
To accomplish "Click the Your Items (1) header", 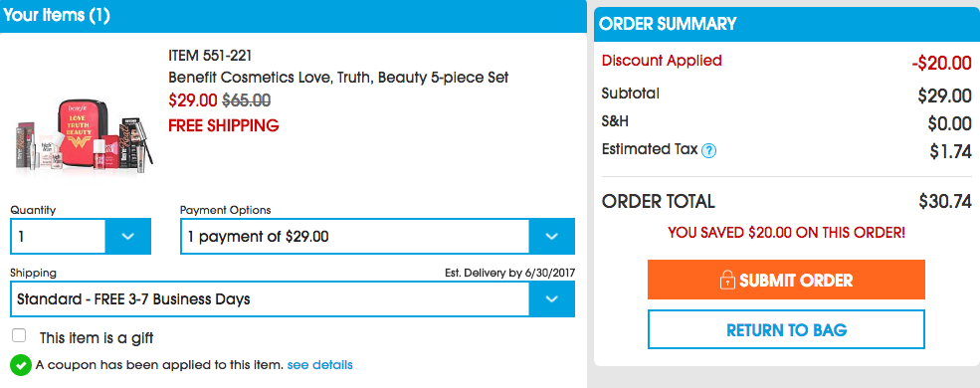I will click(57, 16).
